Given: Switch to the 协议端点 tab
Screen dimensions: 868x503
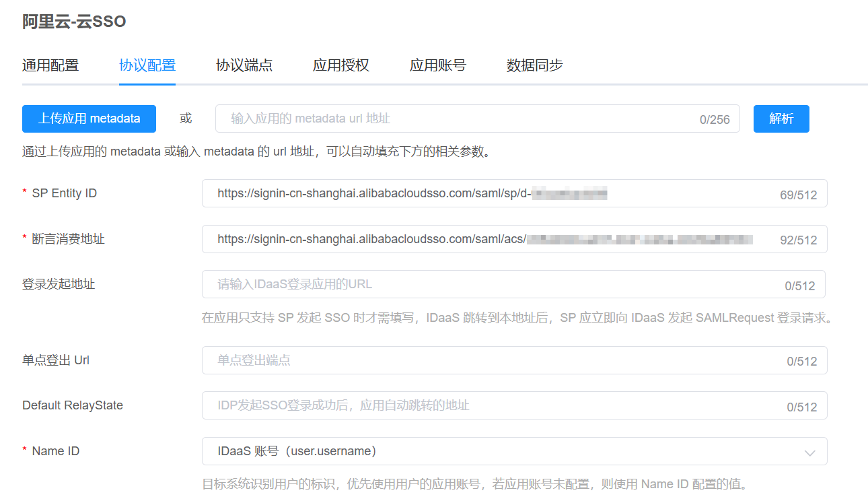Looking at the screenshot, I should (244, 65).
